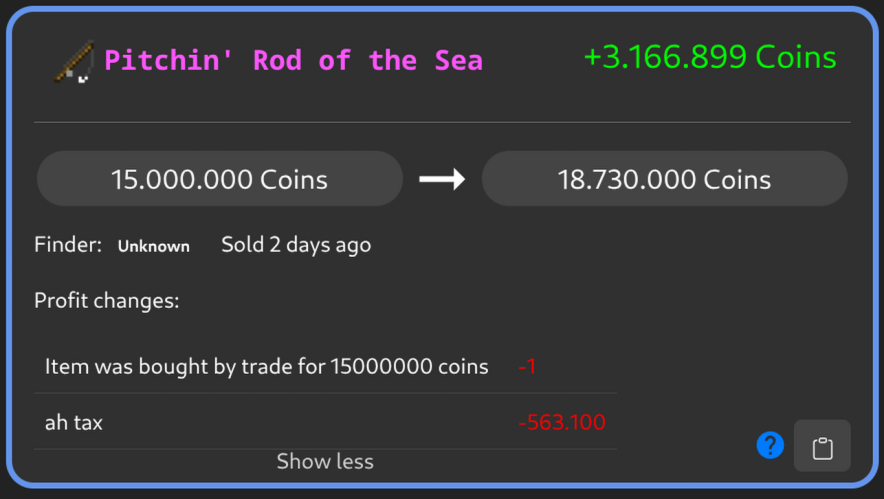This screenshot has width=884, height=499.
Task: Click the Unknown finder name
Action: click(154, 246)
